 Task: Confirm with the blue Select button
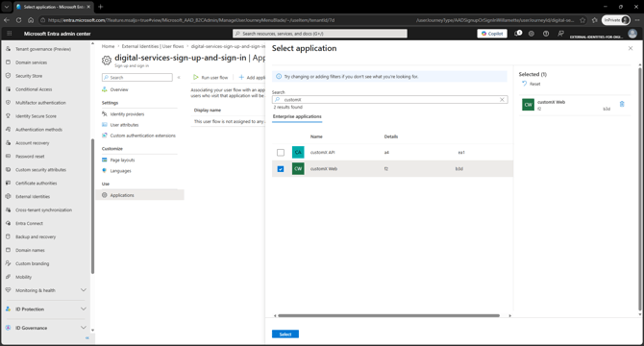tap(285, 334)
